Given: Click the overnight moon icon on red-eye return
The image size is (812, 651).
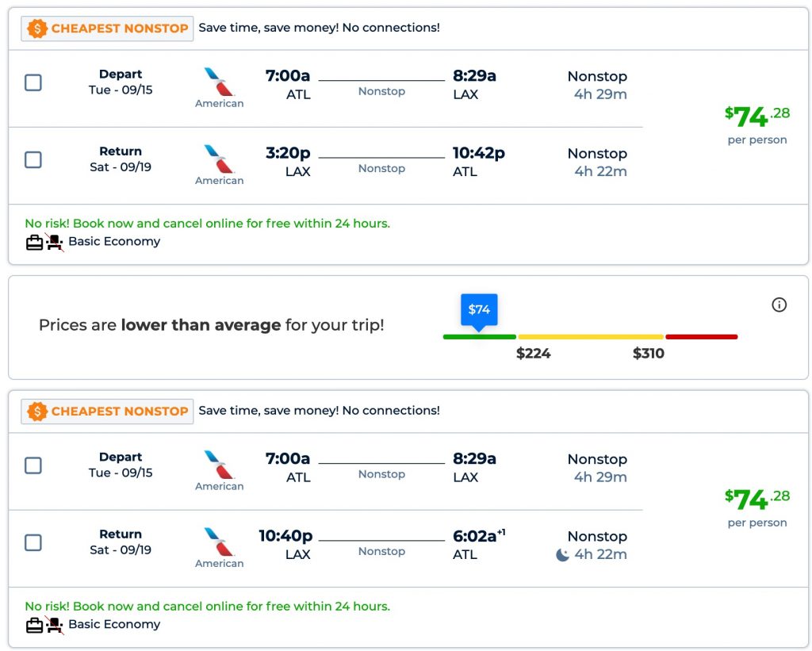Looking at the screenshot, I should 562,555.
